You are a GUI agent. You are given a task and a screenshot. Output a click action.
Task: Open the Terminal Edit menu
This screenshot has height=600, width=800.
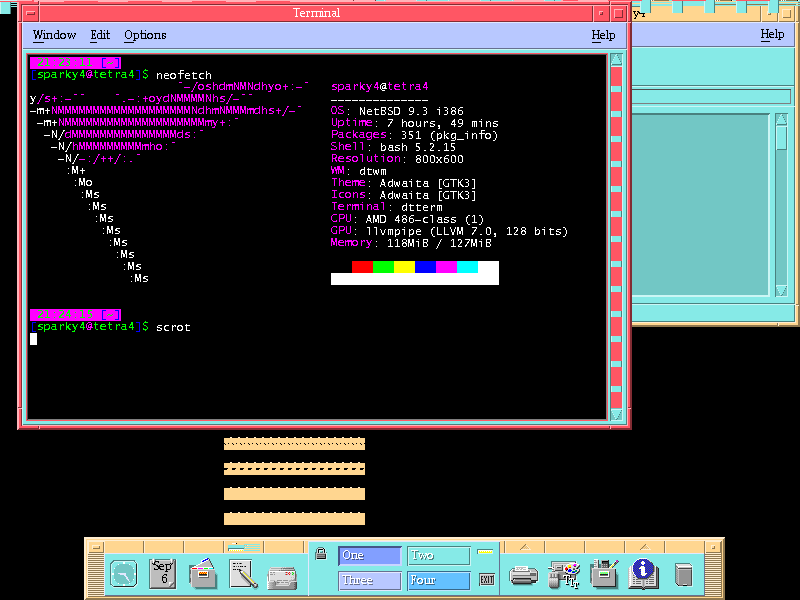pos(100,35)
